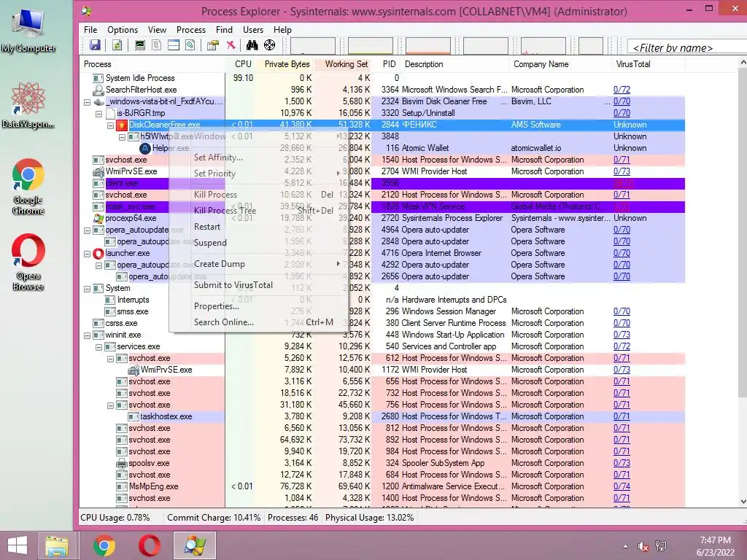Screen dimensions: 747x560
Task: Click the View DLLs/Handles toolbar icon
Action: 190,45
